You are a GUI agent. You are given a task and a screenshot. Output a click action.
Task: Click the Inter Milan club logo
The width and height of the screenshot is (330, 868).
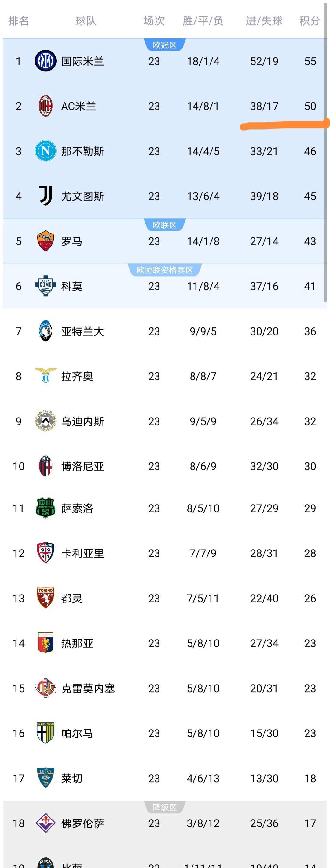(x=46, y=61)
